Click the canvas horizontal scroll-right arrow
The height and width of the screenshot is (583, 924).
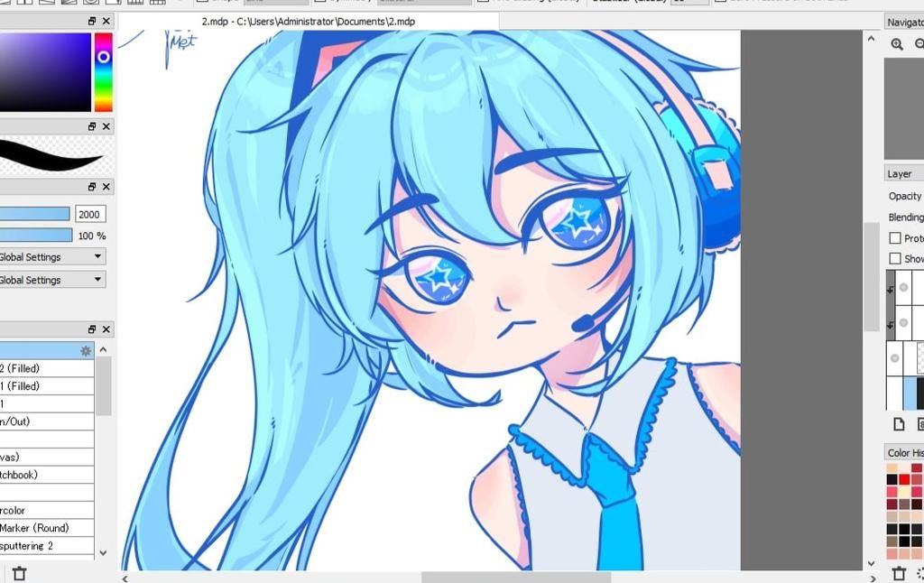click(x=873, y=578)
